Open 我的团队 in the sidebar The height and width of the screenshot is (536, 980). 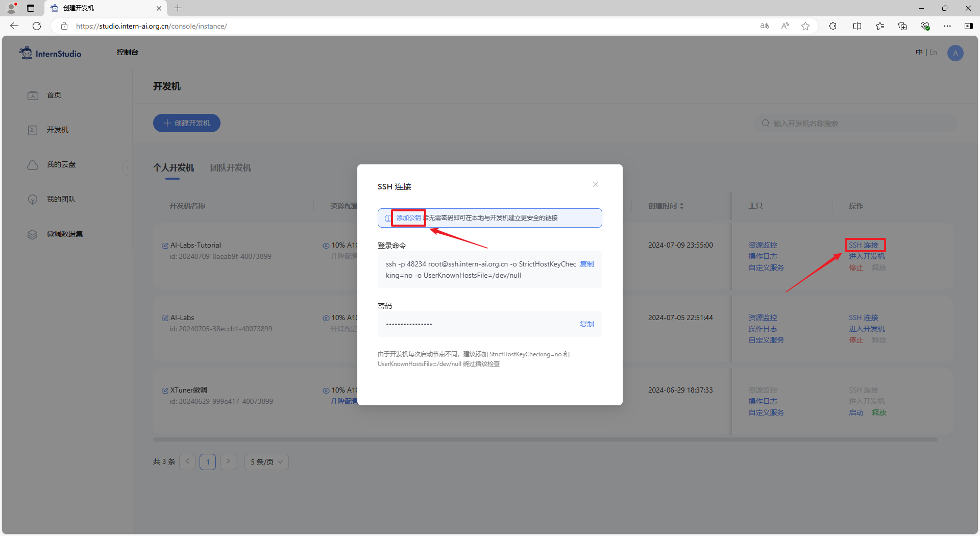[x=61, y=199]
